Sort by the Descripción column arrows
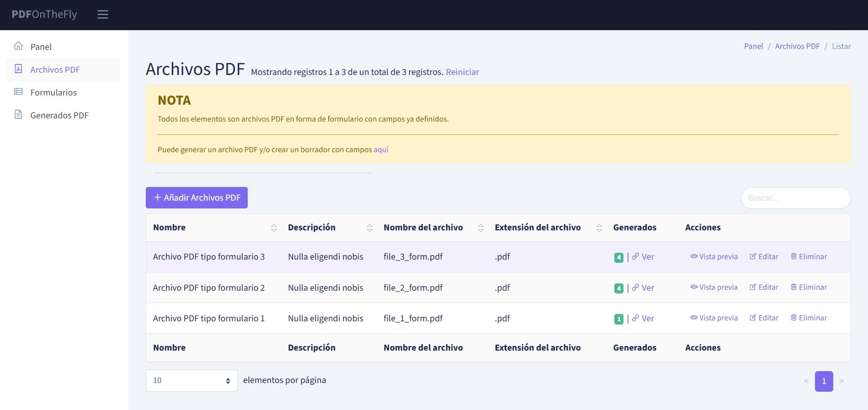 click(370, 228)
